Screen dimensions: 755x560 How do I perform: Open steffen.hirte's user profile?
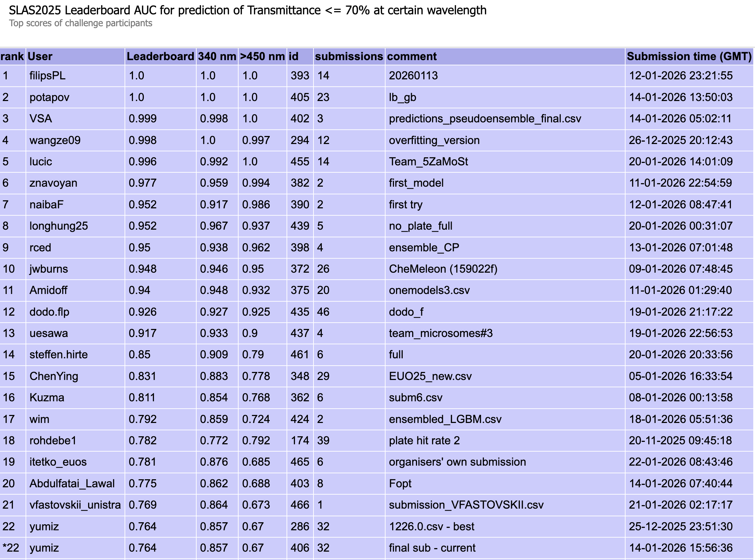point(58,354)
